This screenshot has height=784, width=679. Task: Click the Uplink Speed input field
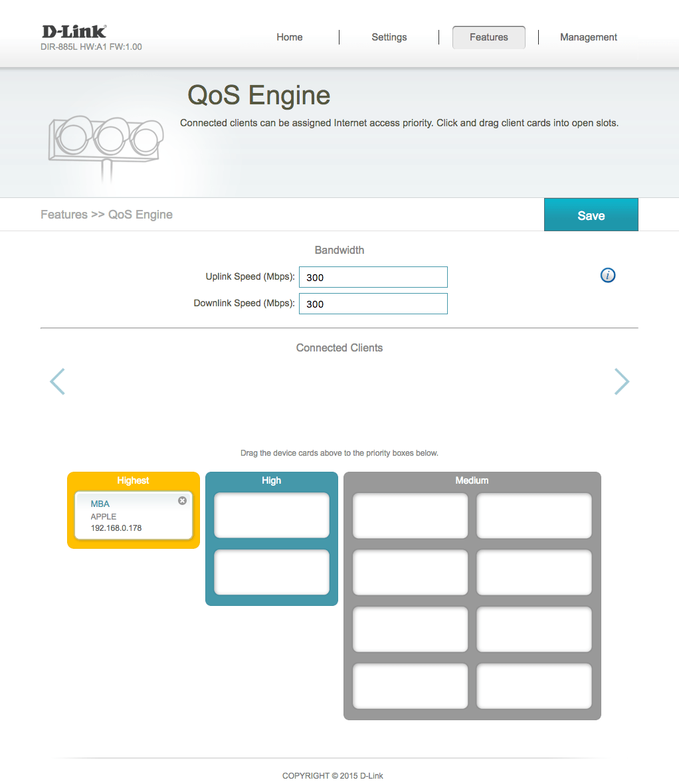click(373, 277)
